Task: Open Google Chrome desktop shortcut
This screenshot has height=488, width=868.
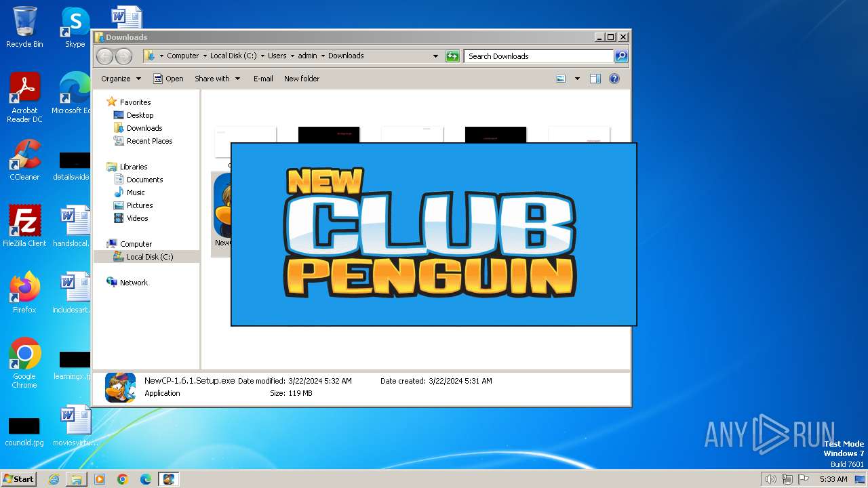Action: (x=24, y=363)
